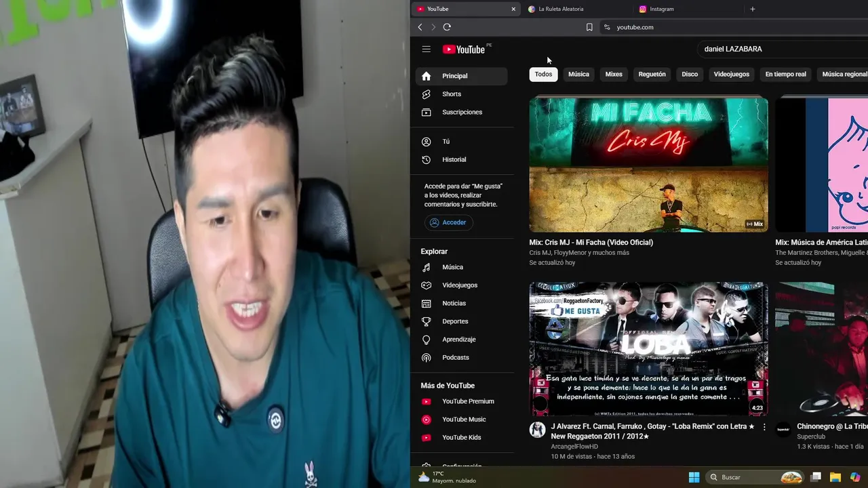Screen dimensions: 868x488
Task: Open Música under Explorar
Action: click(x=461, y=267)
